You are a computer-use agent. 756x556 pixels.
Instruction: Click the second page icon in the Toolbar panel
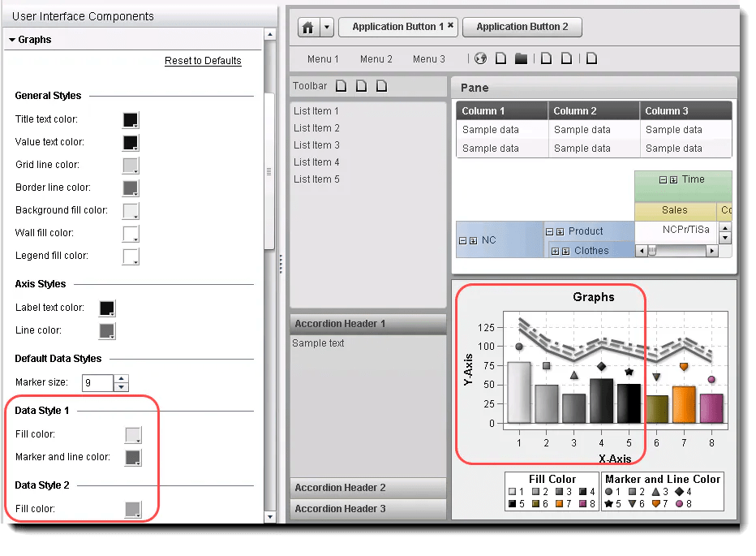(361, 84)
